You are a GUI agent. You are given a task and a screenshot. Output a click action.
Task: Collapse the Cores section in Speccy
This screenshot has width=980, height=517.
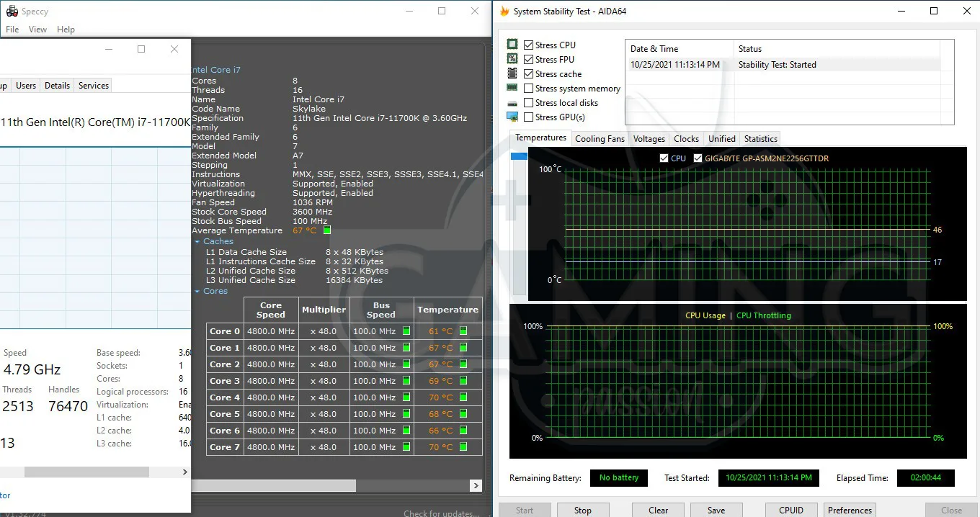coord(197,292)
